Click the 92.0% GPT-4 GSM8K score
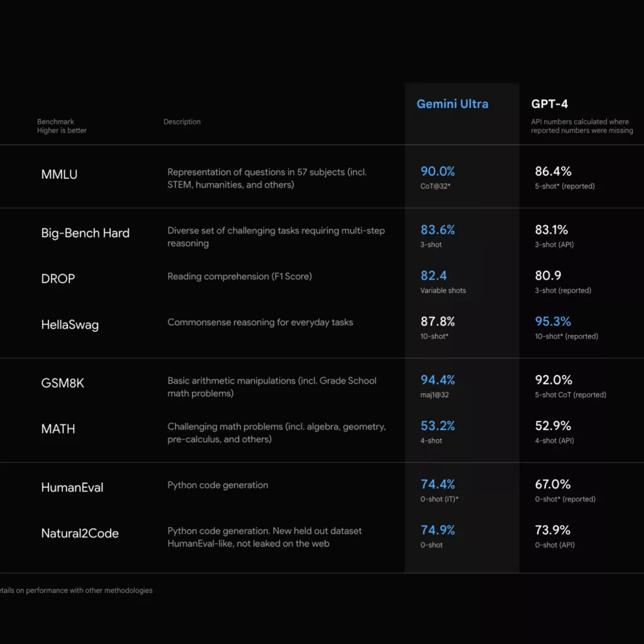The height and width of the screenshot is (644, 644). pos(553,380)
